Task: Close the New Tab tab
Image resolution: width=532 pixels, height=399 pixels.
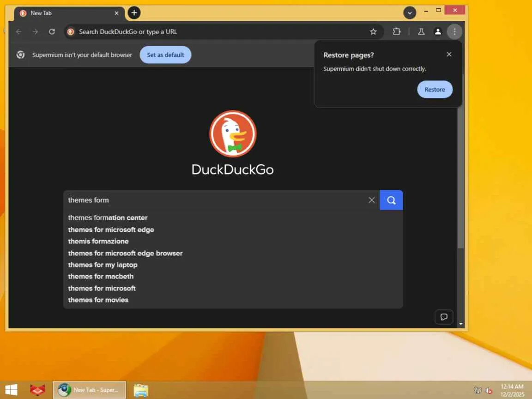Action: (x=116, y=13)
